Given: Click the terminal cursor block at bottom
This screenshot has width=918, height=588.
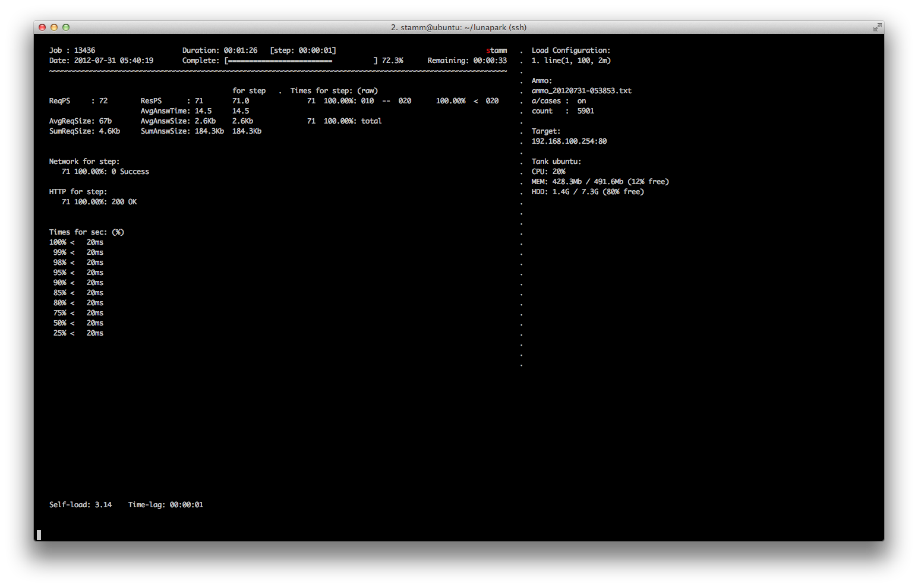Looking at the screenshot, I should click(x=39, y=535).
